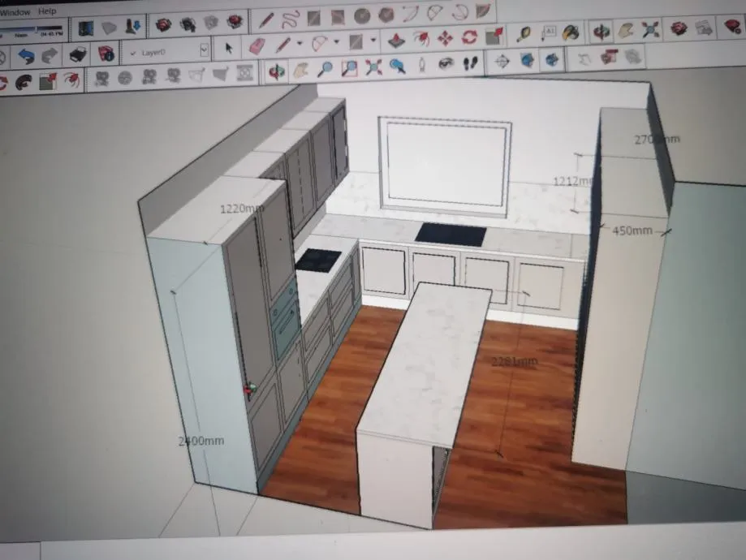Select the Paint Bucket tool
Screen dimensions: 746x560
click(570, 32)
